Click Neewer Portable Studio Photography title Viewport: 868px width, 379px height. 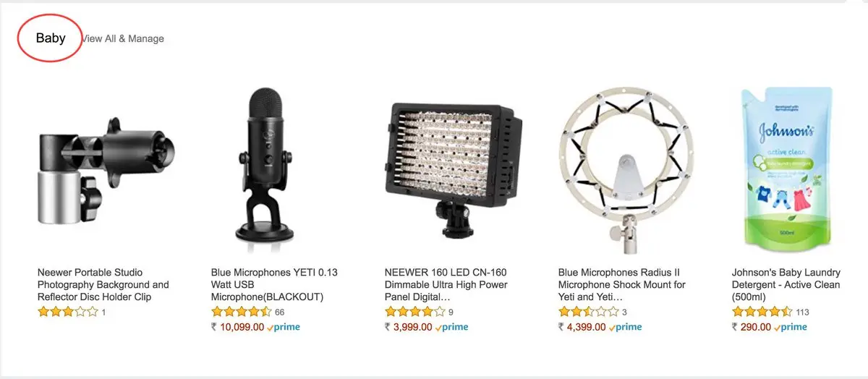point(103,285)
